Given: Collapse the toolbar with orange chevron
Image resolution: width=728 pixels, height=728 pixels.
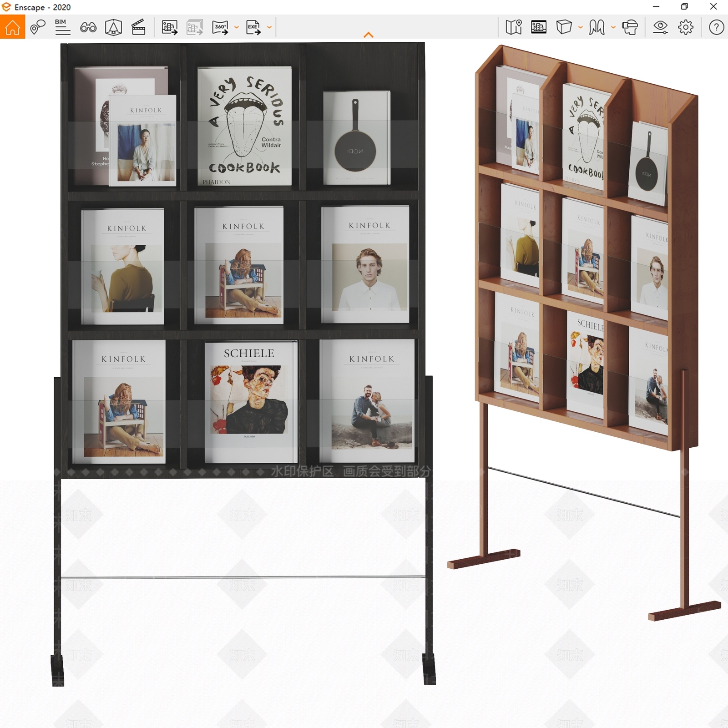Looking at the screenshot, I should (x=369, y=35).
